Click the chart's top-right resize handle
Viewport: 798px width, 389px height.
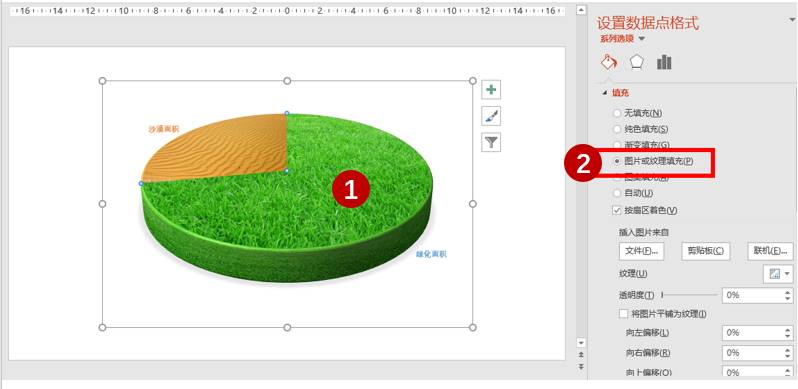tap(473, 81)
